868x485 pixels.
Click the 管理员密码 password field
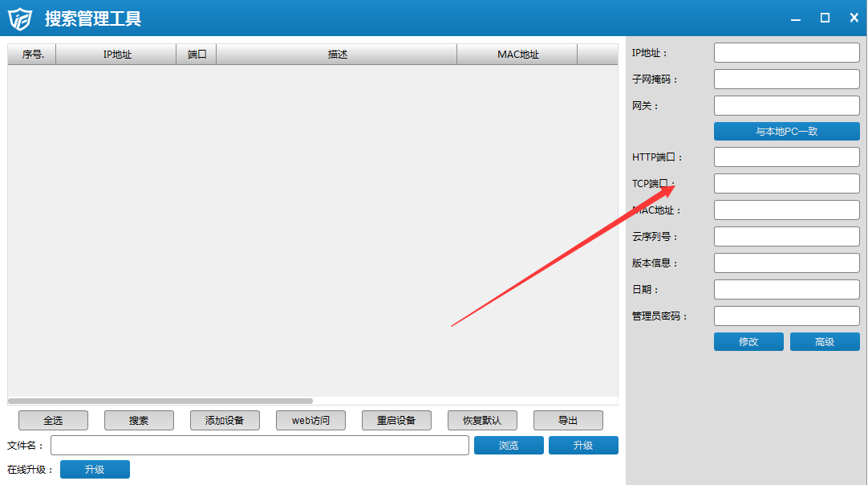[786, 316]
